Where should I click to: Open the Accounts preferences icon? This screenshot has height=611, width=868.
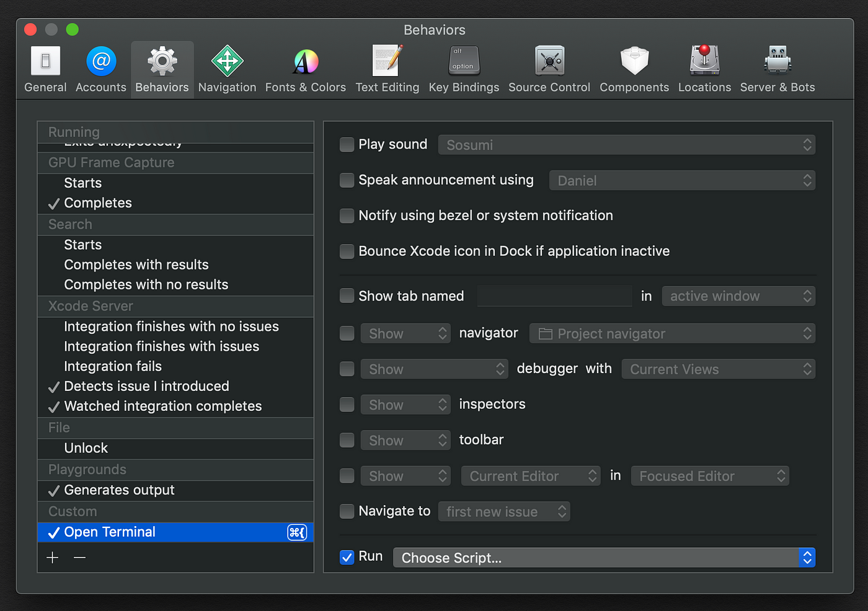coord(101,61)
